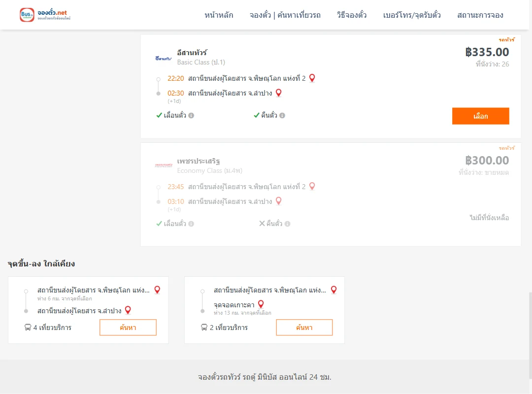Click the เพชรประเสริฐ operator logo

click(164, 165)
